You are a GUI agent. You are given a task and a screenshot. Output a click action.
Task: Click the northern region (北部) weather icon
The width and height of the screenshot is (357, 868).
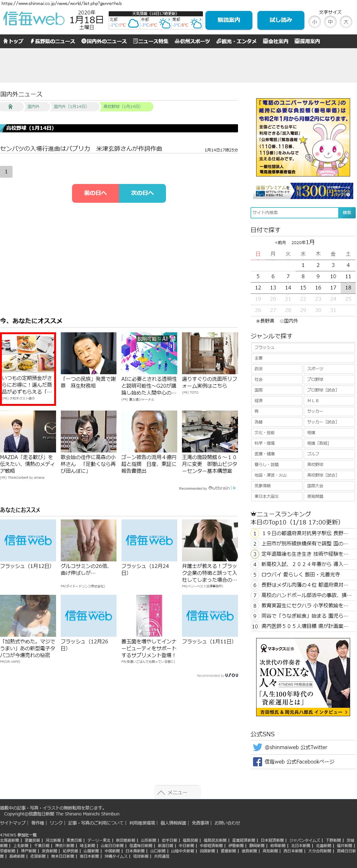pos(133,23)
